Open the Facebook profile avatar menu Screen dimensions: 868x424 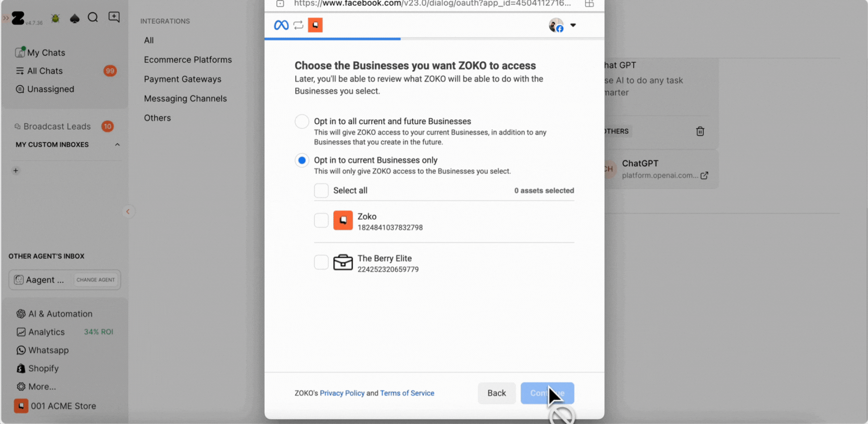556,25
